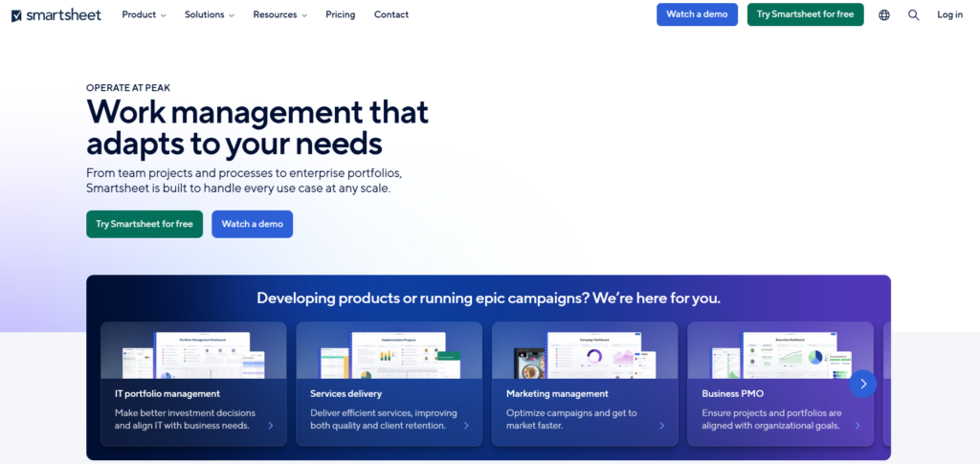Click green Try Smartsheet for free in header
980x464 pixels.
pos(805,14)
